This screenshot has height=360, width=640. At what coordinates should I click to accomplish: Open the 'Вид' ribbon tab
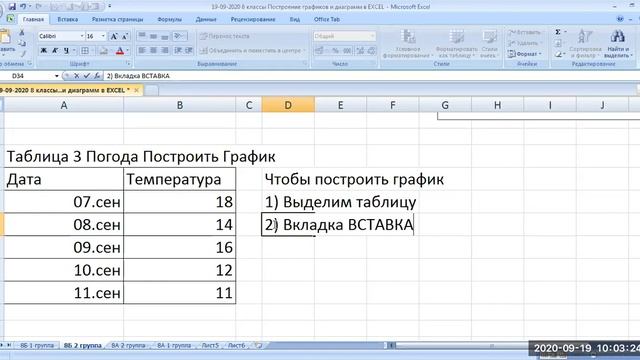[295, 19]
